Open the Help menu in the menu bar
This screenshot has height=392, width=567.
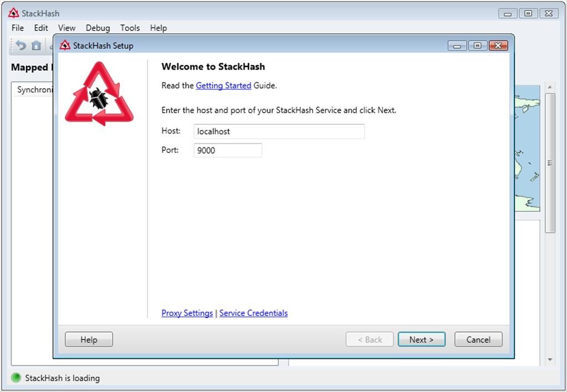pyautogui.click(x=159, y=28)
